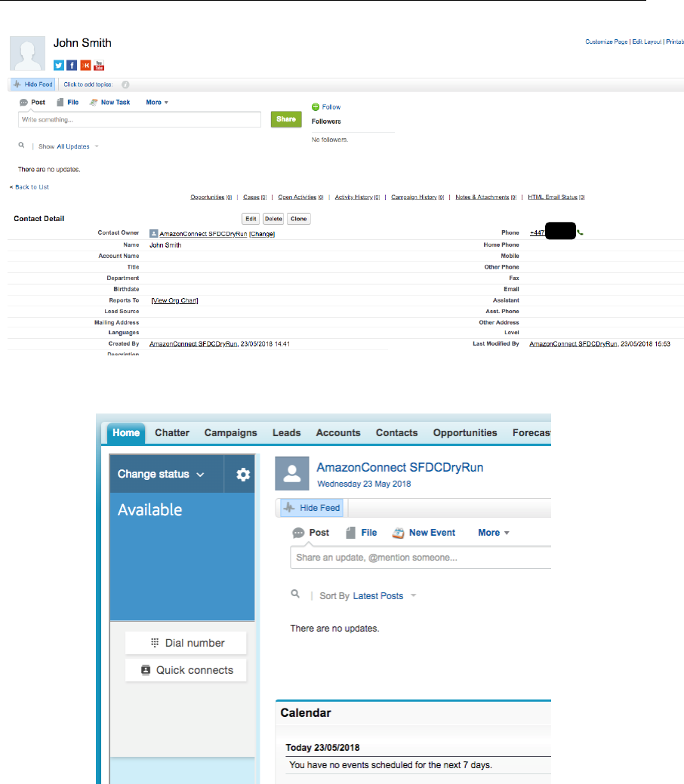This screenshot has height=784, width=684.
Task: Choose New Task in feed publisher
Action: tap(109, 102)
